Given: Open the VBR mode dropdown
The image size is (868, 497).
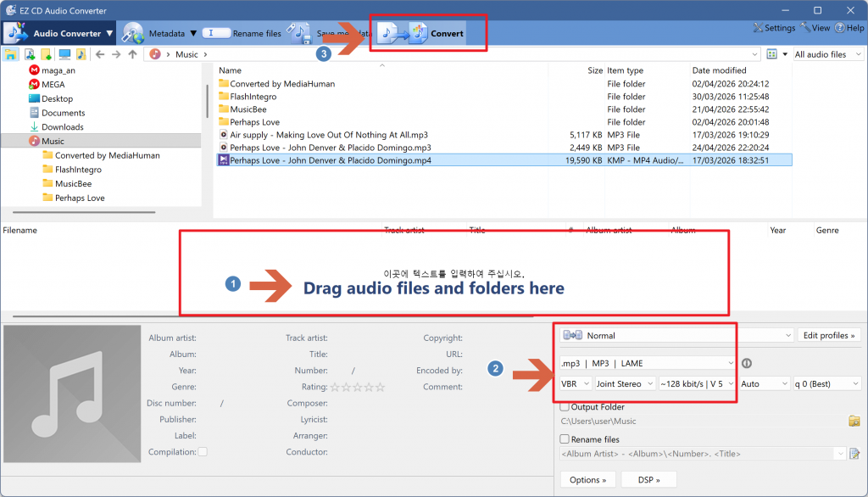Looking at the screenshot, I should pos(576,383).
